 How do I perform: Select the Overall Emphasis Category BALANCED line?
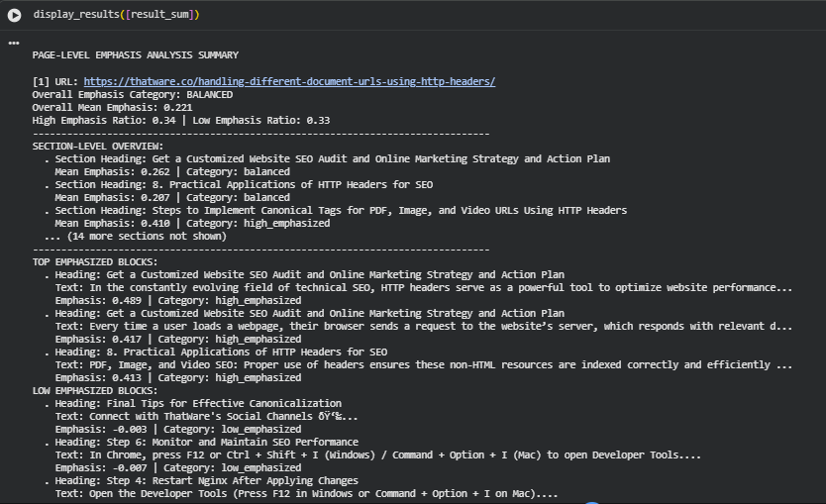133,95
